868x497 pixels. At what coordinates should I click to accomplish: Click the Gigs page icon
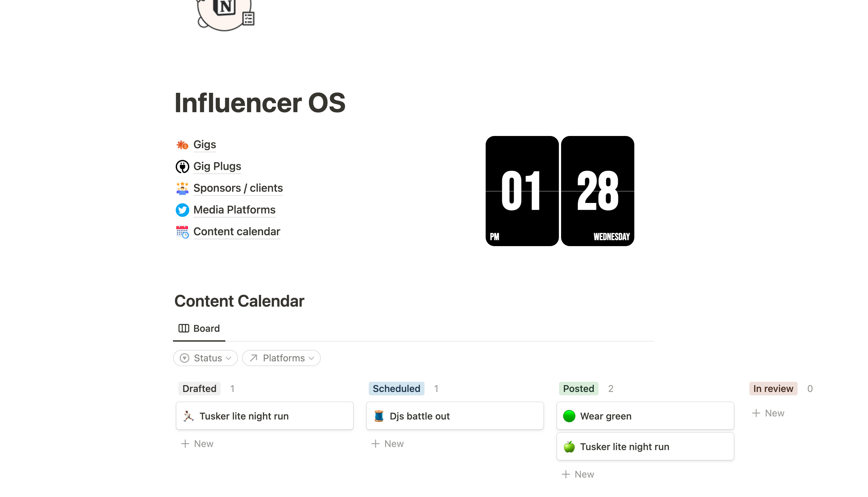pyautogui.click(x=182, y=145)
